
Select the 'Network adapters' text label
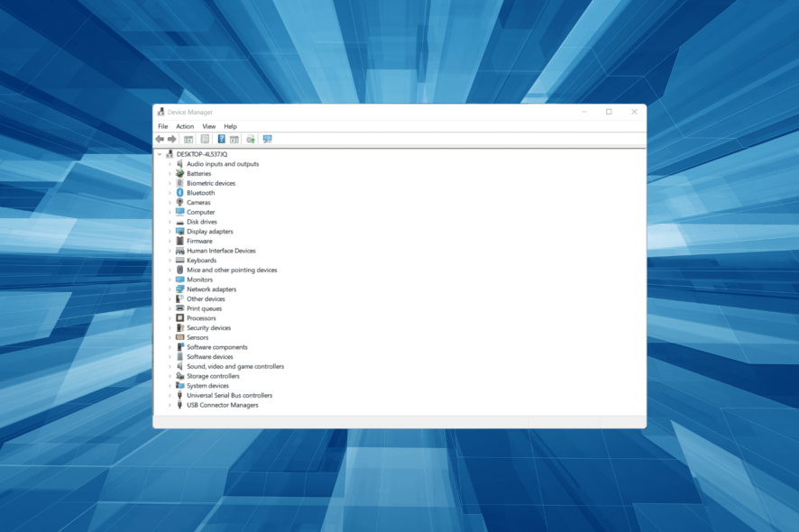[211, 289]
